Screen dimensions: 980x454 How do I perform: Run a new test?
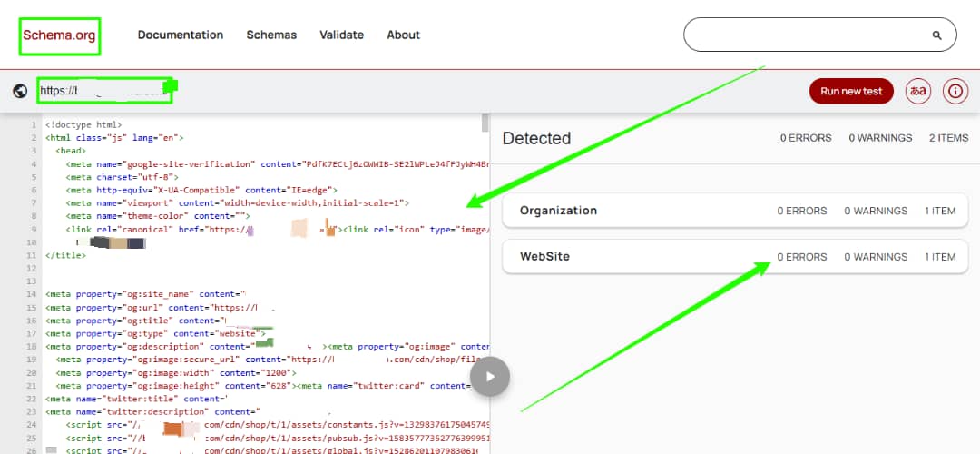click(850, 91)
